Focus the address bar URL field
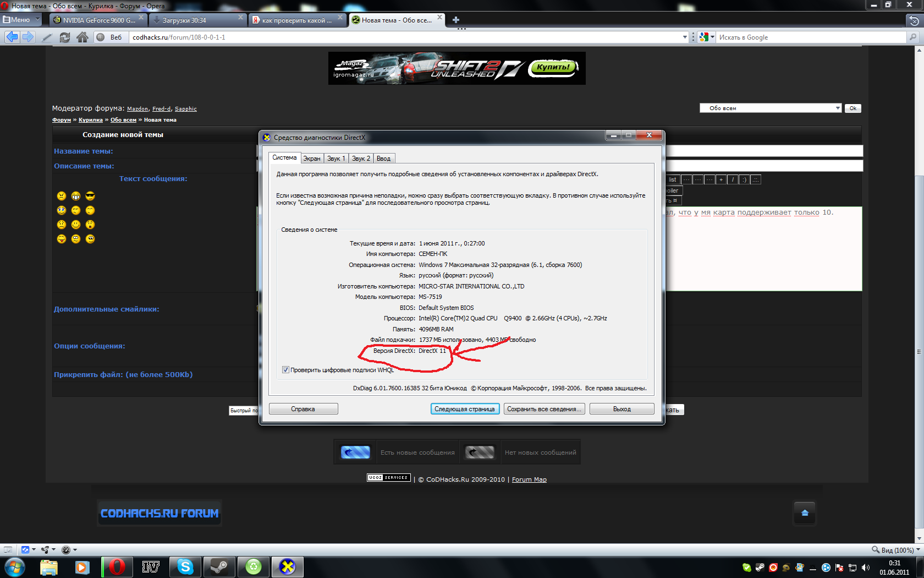 coord(404,37)
